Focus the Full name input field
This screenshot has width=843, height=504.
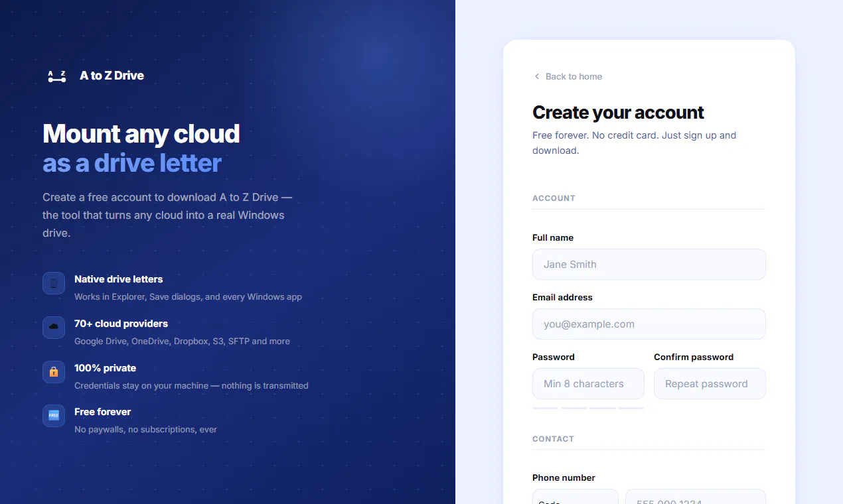click(x=649, y=264)
